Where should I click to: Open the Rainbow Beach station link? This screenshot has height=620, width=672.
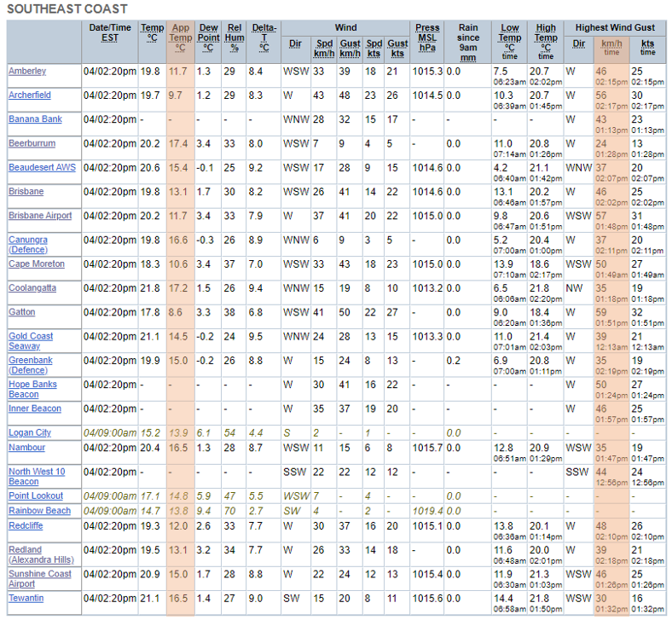(39, 511)
